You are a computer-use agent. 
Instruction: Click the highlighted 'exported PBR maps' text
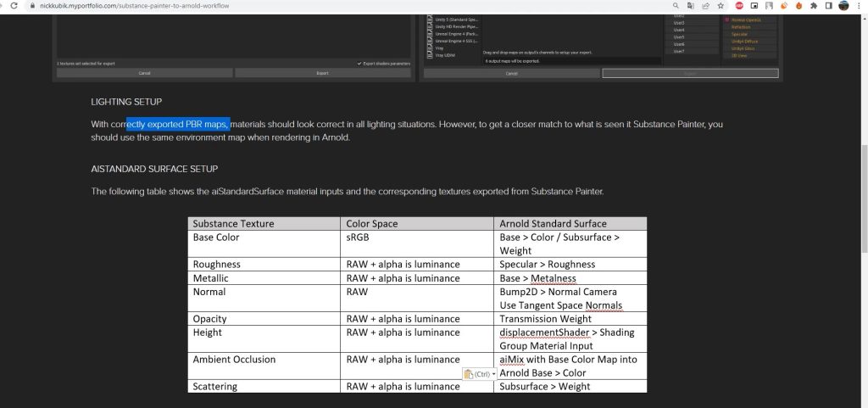(178, 125)
